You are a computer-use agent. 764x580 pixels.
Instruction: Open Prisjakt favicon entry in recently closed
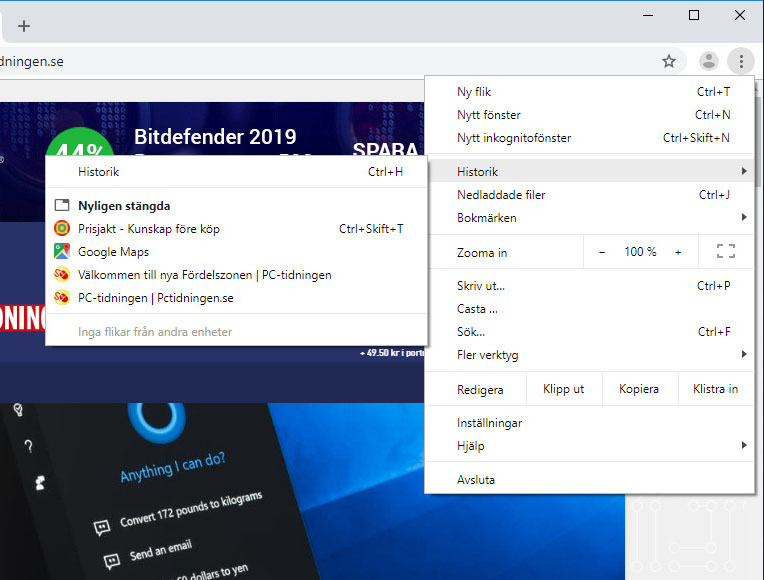pyautogui.click(x=62, y=228)
